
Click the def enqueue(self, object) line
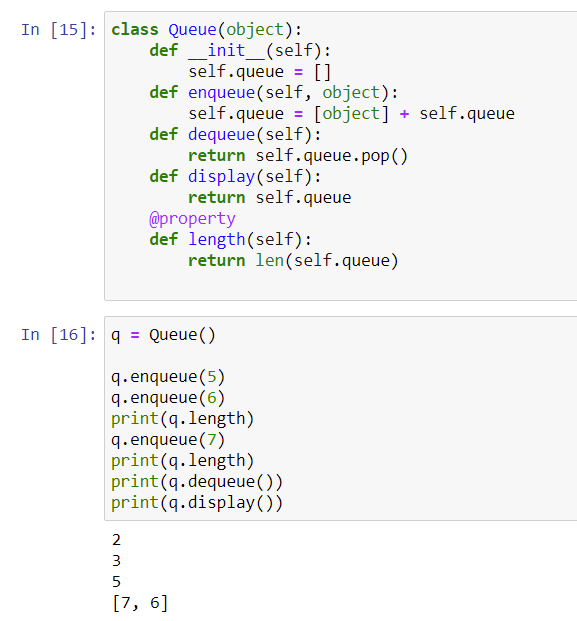[274, 93]
